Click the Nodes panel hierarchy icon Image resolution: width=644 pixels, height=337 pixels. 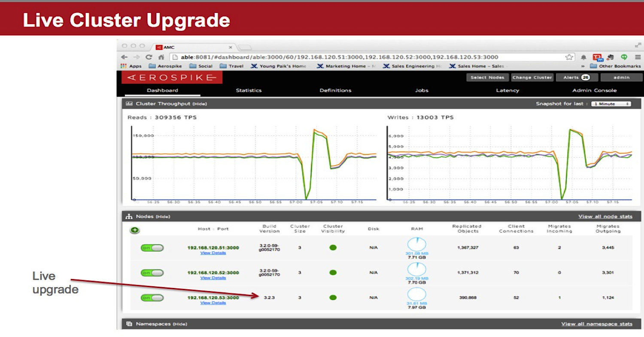[x=129, y=217]
